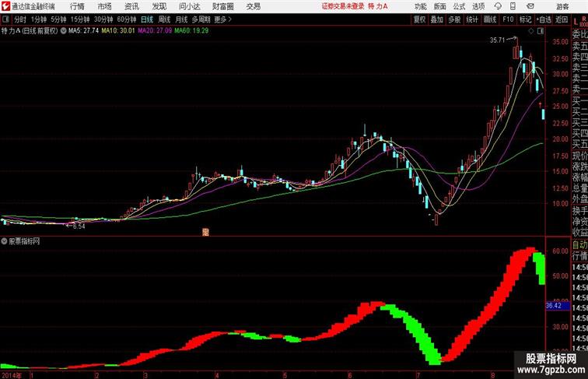Toggle the right info panel icon
This screenshot has width=588, height=379.
click(541, 31)
